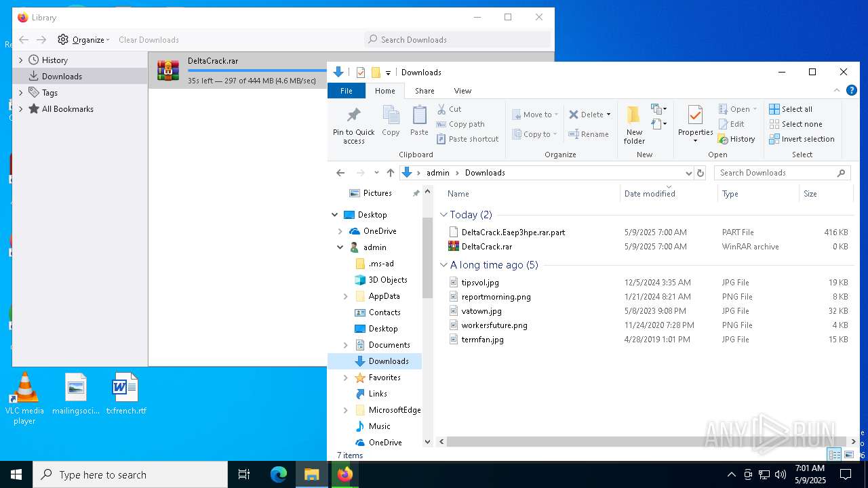868x488 pixels.
Task: Collapse the A long time ago group
Action: 443,265
